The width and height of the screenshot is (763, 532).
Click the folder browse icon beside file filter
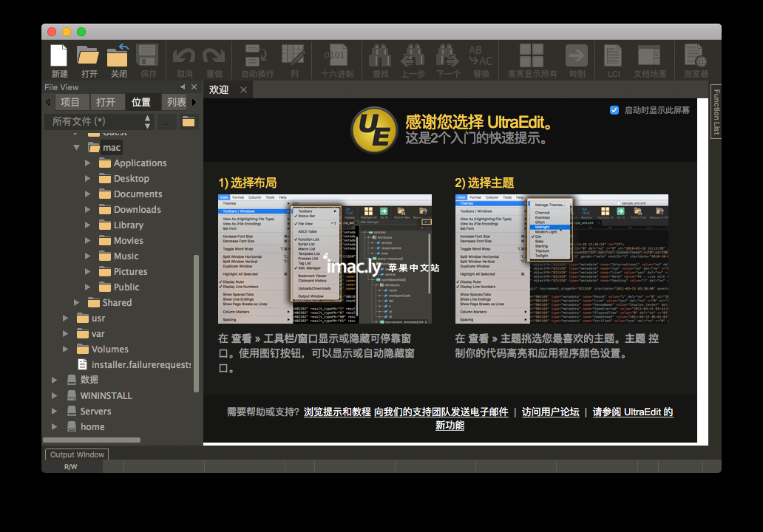189,122
